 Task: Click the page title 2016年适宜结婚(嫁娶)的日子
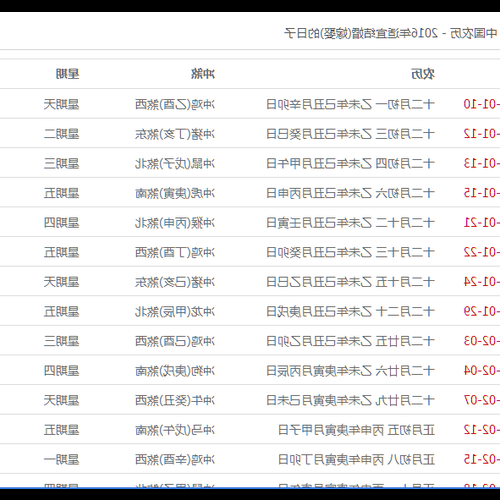click(x=361, y=33)
